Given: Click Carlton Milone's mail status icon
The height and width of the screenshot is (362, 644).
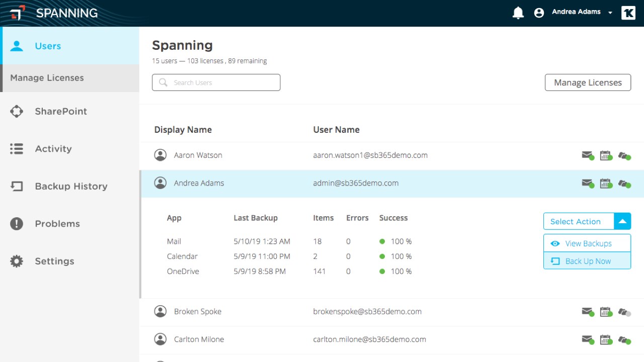Looking at the screenshot, I should tap(588, 340).
